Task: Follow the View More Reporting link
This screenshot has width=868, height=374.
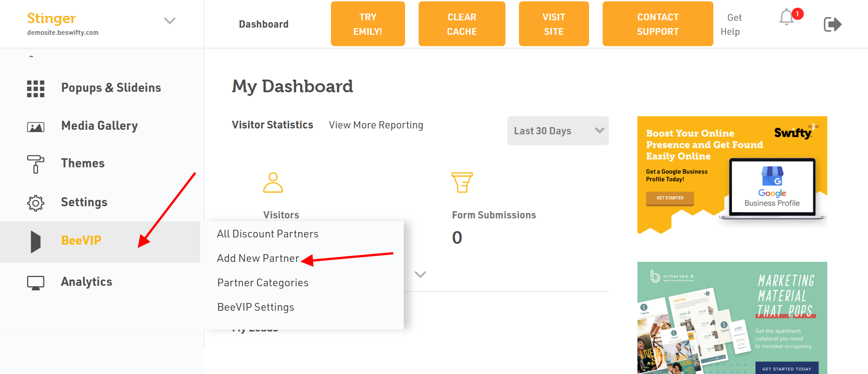Action: point(376,125)
